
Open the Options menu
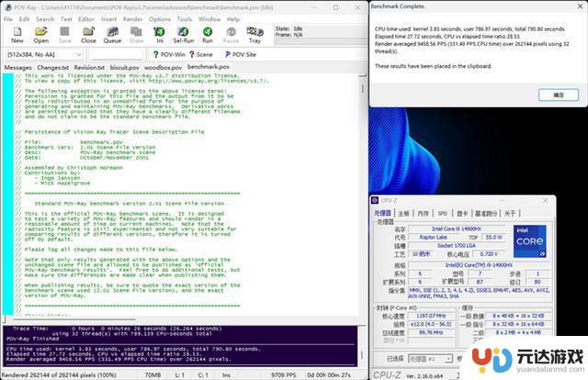(x=160, y=19)
